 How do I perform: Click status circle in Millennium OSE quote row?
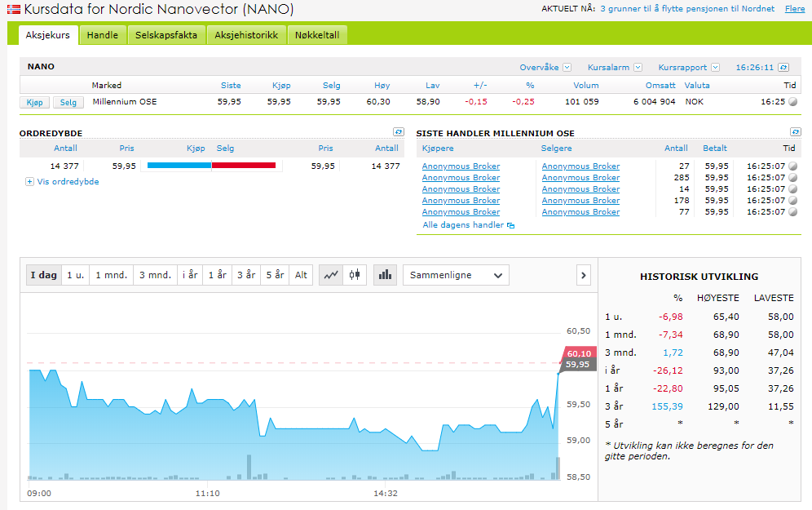792,101
